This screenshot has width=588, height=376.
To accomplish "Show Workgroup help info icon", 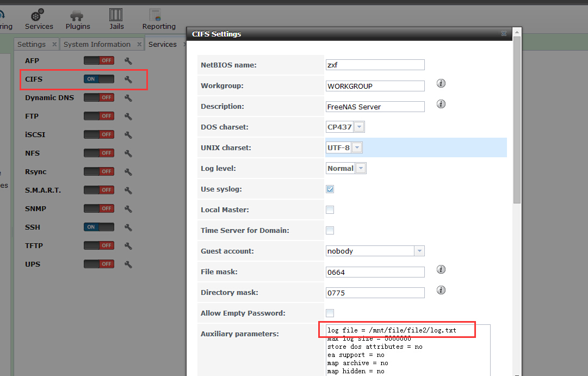I will [x=441, y=83].
